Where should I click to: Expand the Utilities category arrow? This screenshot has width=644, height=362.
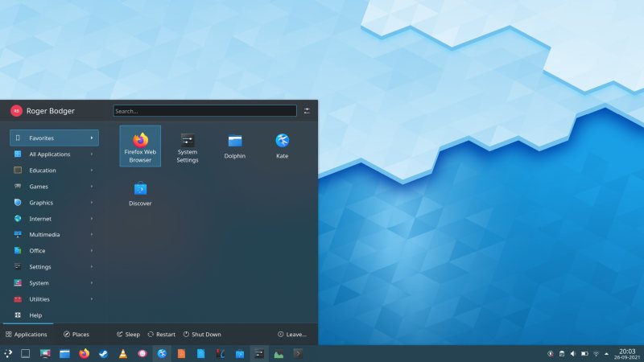(x=92, y=299)
